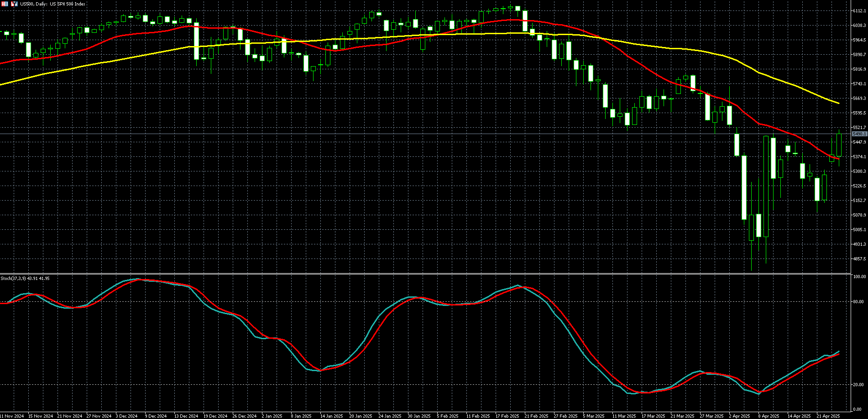Select the 5490.1 current price label
868x419 pixels.
[x=859, y=134]
